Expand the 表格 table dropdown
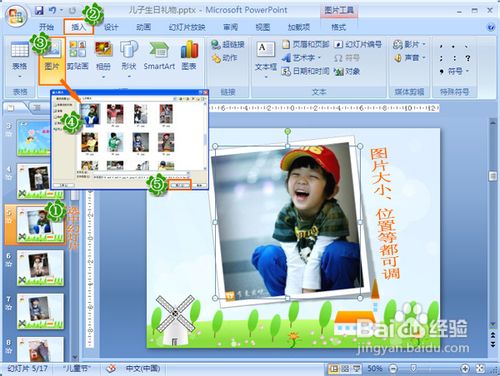 20,77
